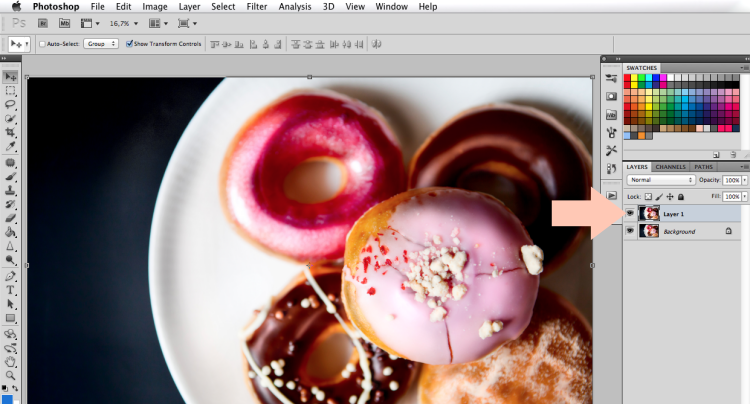Activate the Pen tool
Viewport: 750px width, 404px height.
(10, 276)
